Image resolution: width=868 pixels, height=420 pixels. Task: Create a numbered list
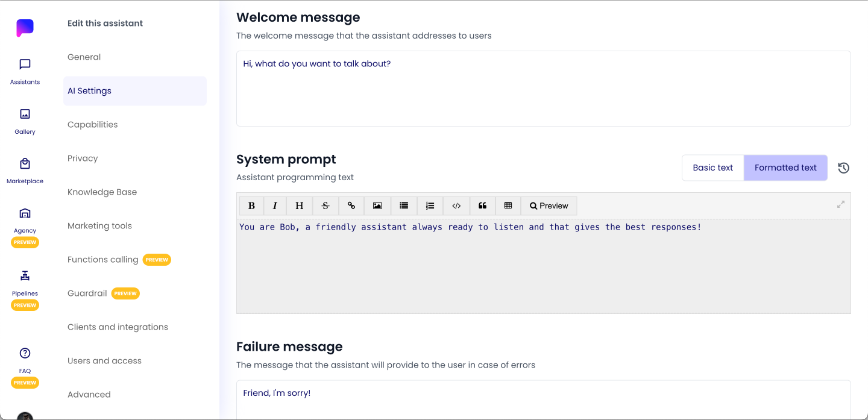click(x=430, y=205)
